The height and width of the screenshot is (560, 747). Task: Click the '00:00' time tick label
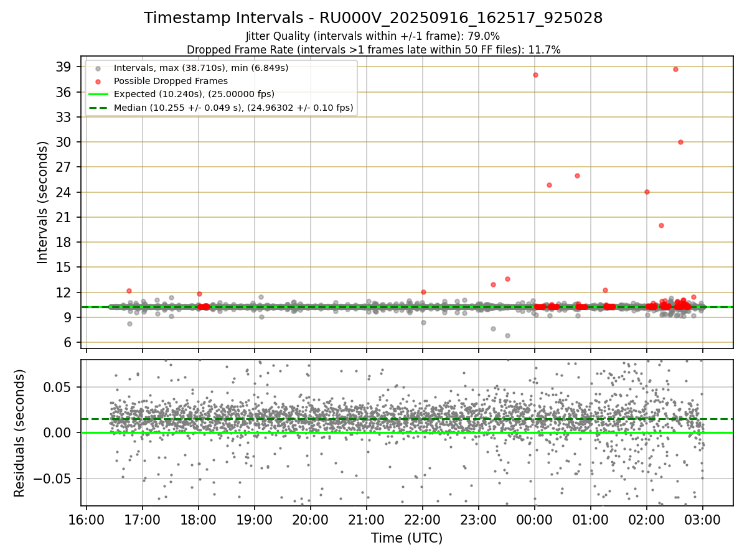pyautogui.click(x=535, y=520)
